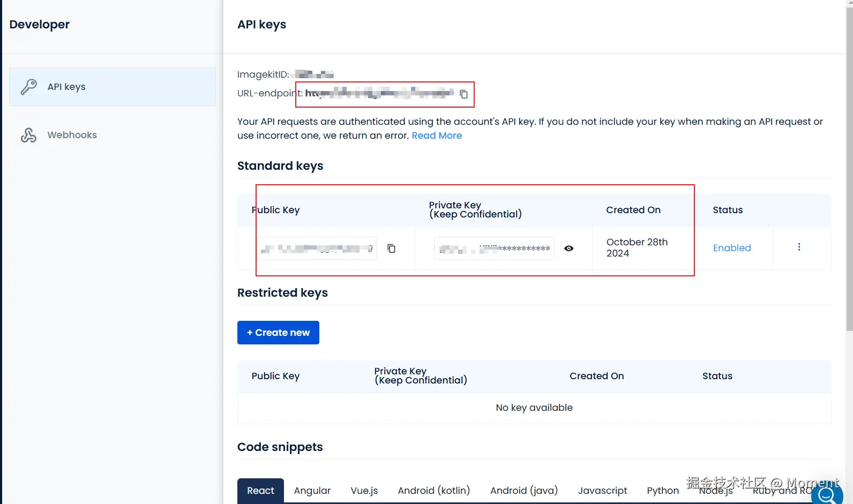Image resolution: width=853 pixels, height=504 pixels.
Task: Click the Webhooks icon in the sidebar
Action: point(29,135)
